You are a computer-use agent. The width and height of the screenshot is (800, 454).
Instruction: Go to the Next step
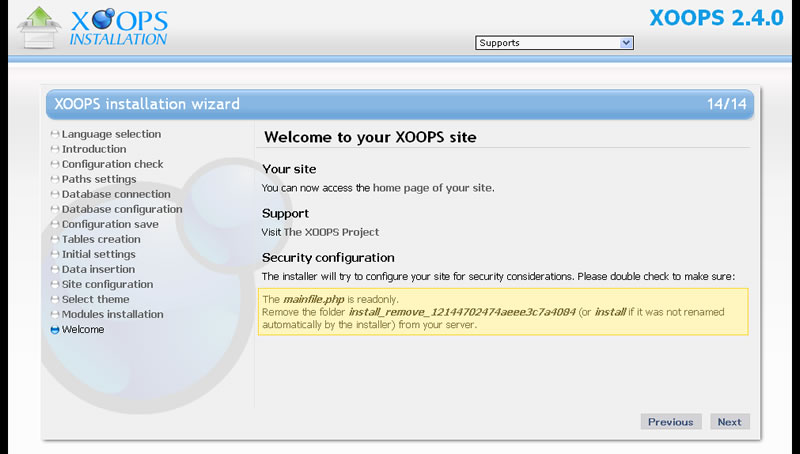tap(730, 422)
